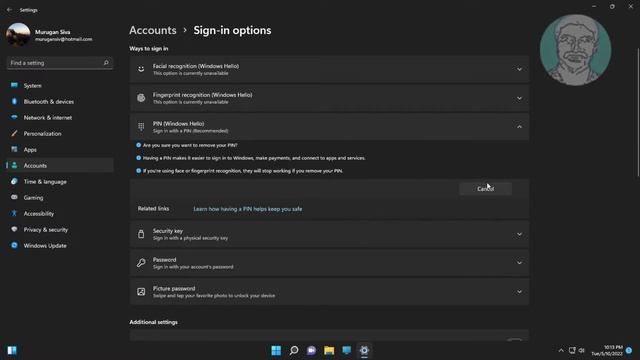The image size is (640, 360).
Task: Open Personalization settings
Action: coord(60,133)
